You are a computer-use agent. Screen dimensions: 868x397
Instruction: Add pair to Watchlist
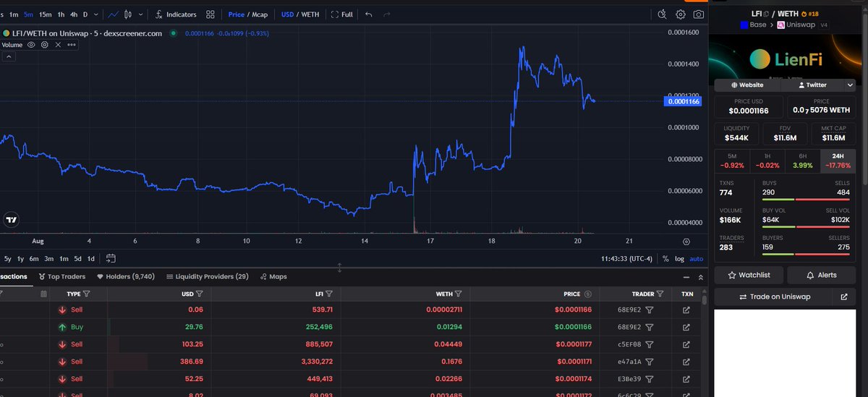pyautogui.click(x=749, y=275)
